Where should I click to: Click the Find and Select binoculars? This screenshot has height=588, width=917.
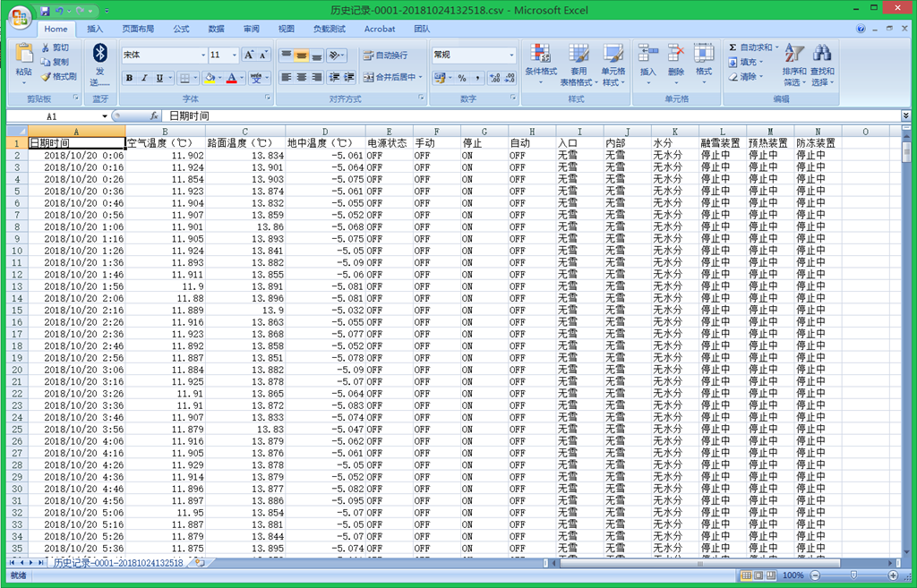point(822,55)
